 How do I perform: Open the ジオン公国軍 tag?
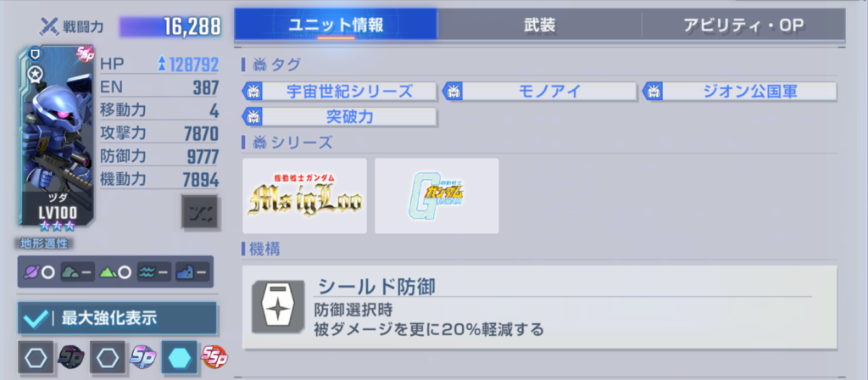(739, 92)
